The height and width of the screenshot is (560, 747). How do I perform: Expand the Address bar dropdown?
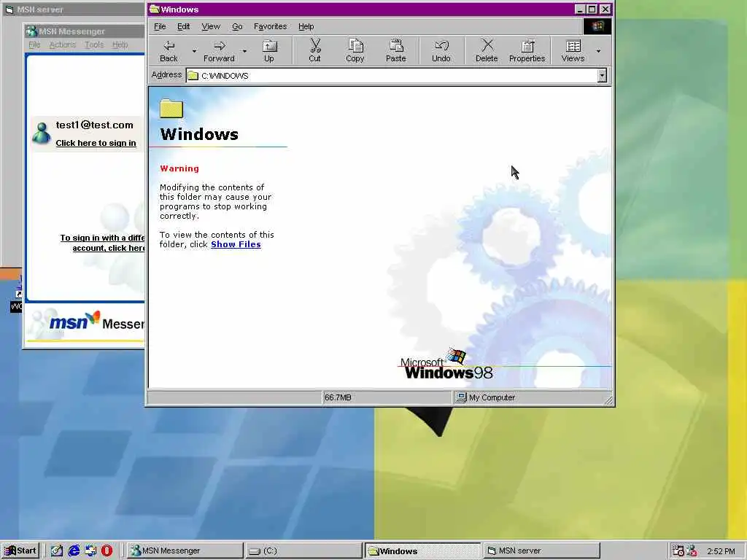[602, 76]
